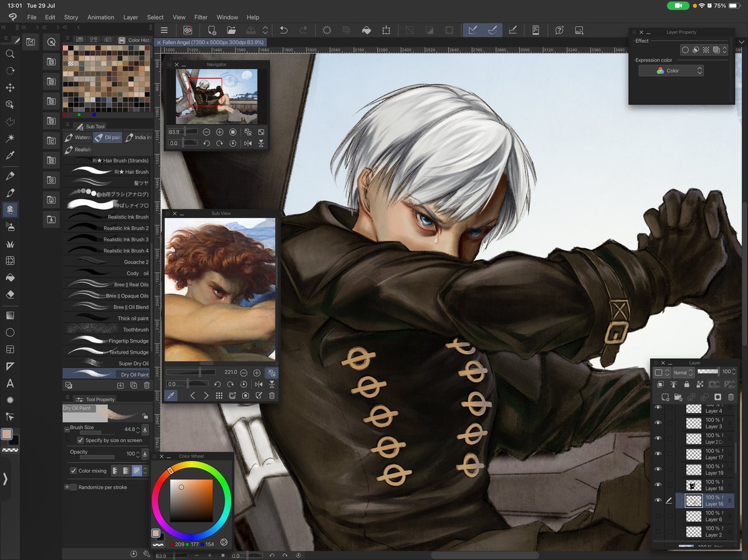The height and width of the screenshot is (560, 748).
Task: Hide Layer 4 using its eye icon
Action: coord(658,407)
